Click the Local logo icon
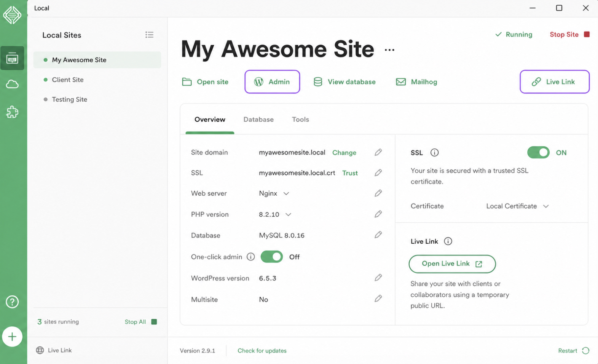The image size is (598, 364). pyautogui.click(x=12, y=15)
